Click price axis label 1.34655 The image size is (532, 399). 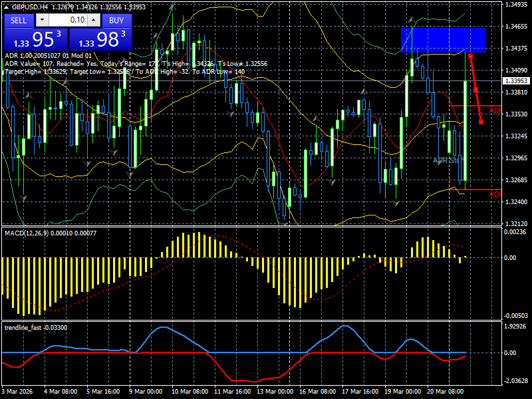[517, 27]
